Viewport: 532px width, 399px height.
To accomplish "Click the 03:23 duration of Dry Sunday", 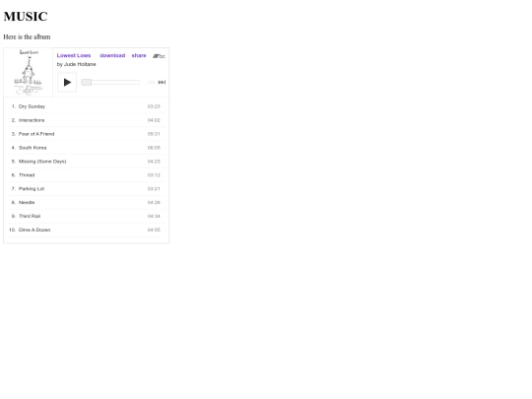I will coord(154,106).
